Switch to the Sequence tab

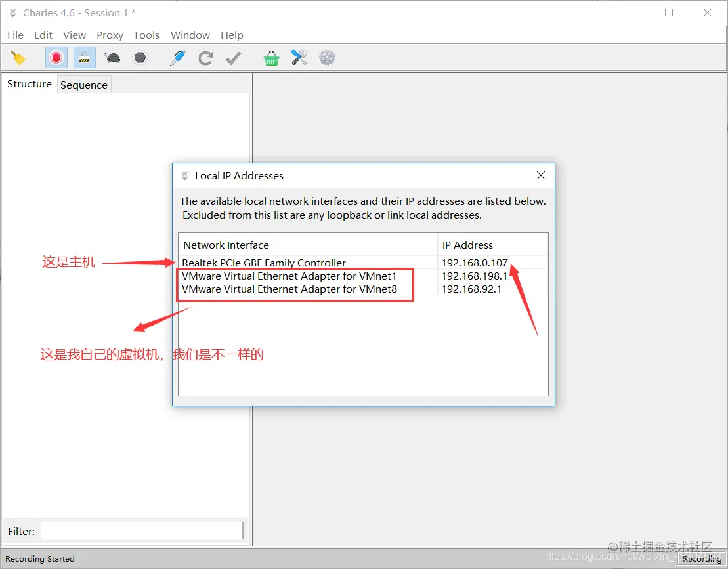84,85
